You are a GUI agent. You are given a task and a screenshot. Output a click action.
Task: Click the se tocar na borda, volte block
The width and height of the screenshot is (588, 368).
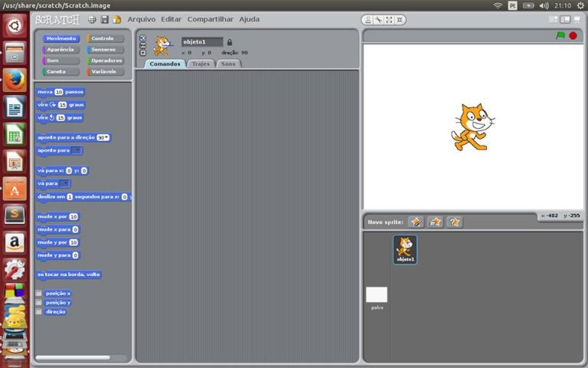(x=69, y=274)
